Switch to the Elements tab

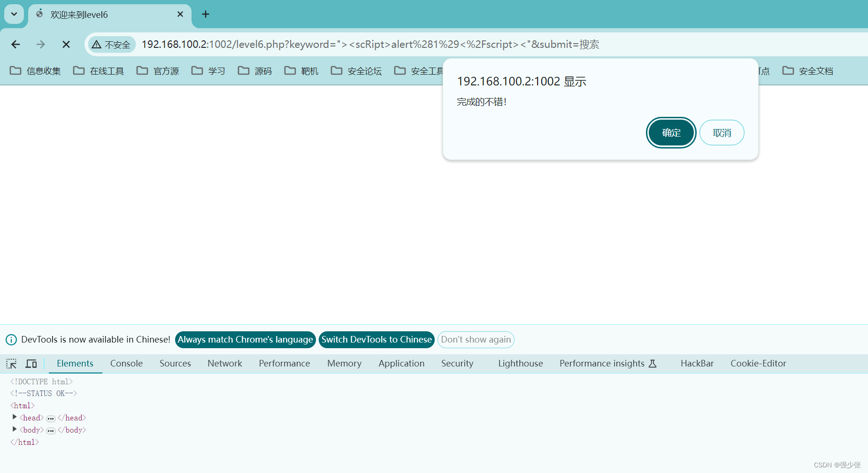75,364
